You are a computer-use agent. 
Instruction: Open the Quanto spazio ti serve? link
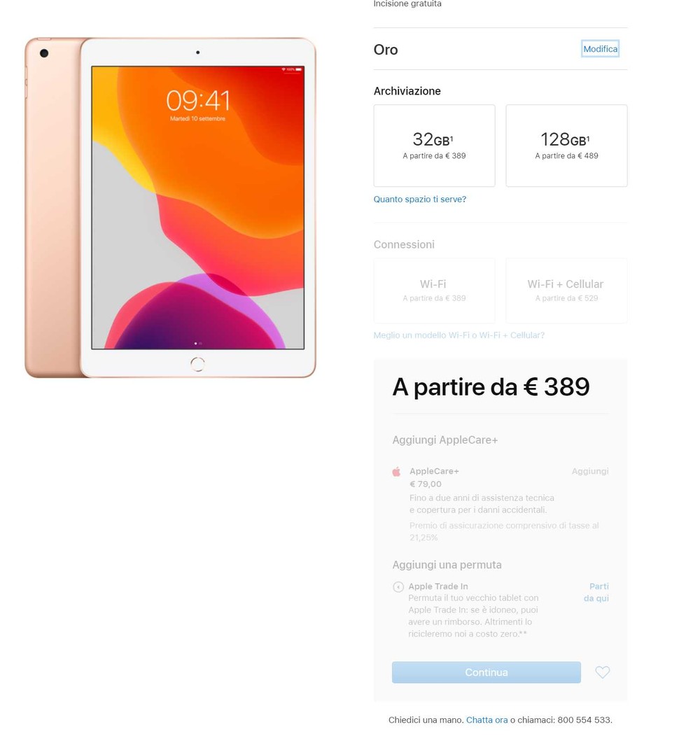[x=419, y=199]
